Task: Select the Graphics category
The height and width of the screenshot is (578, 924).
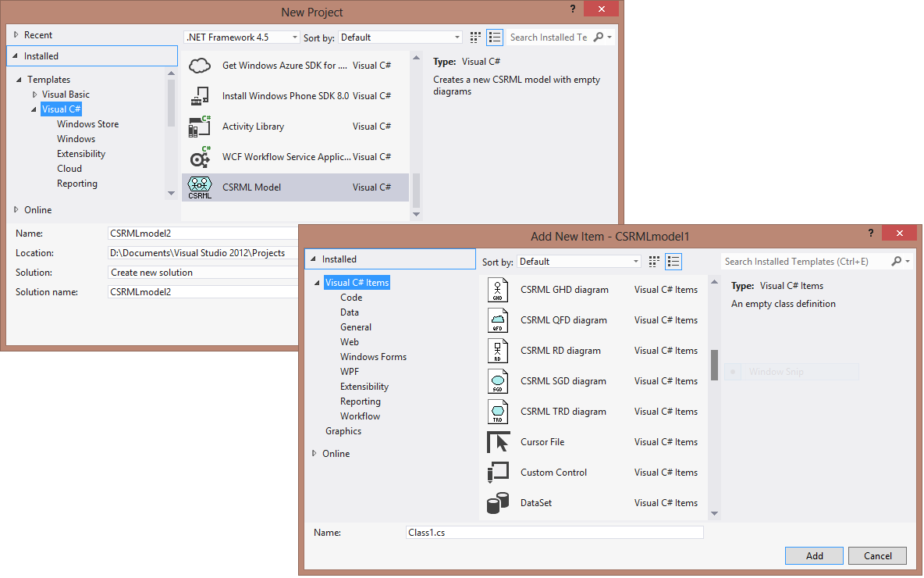Action: pos(343,431)
